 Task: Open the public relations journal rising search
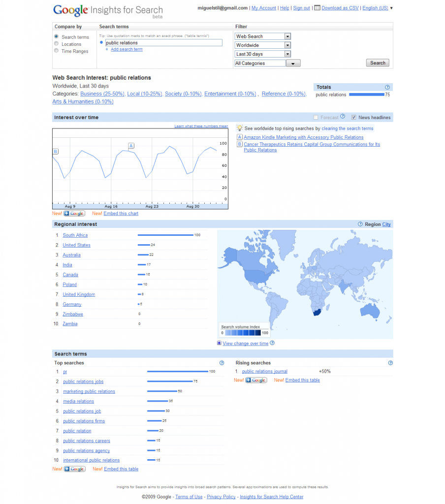265,371
